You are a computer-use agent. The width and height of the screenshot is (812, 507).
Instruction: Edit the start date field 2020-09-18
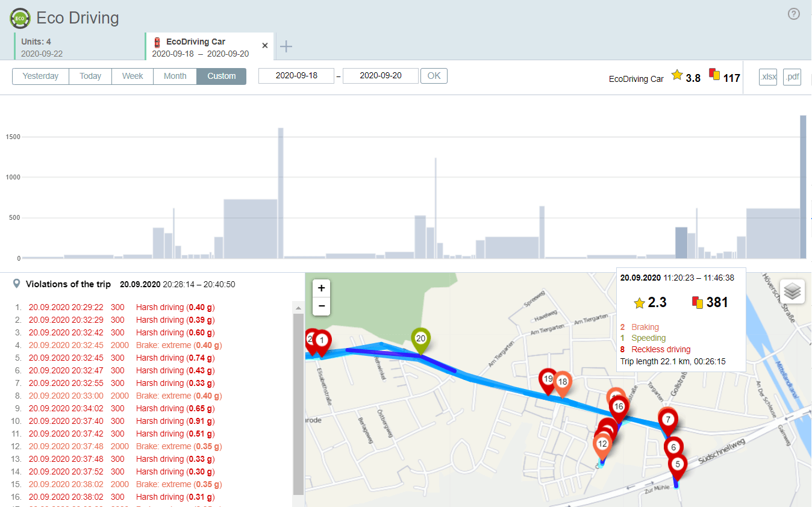pyautogui.click(x=296, y=76)
